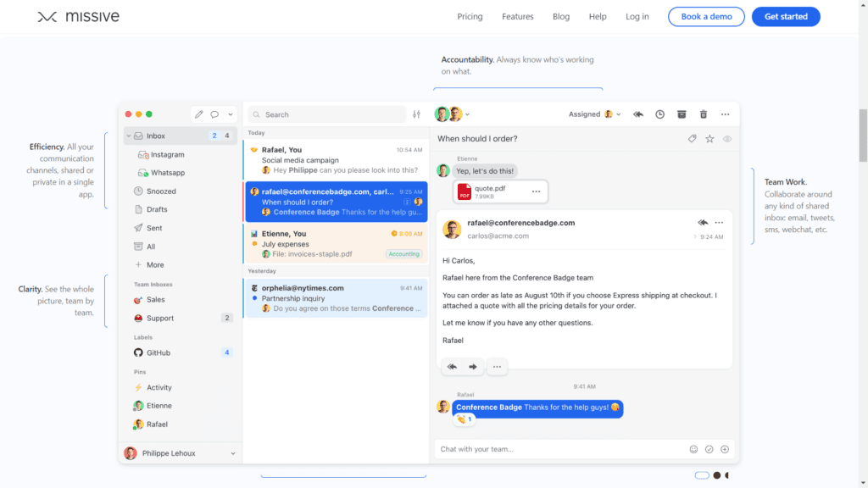Screen dimensions: 868x488
Task: Click the forward arrow below email
Action: 473,367
